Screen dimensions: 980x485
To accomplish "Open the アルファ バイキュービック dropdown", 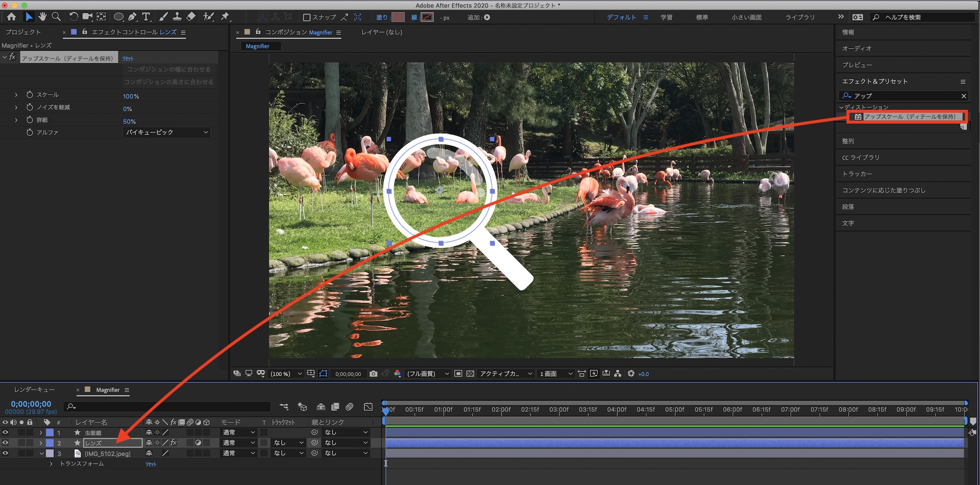I will pos(167,132).
